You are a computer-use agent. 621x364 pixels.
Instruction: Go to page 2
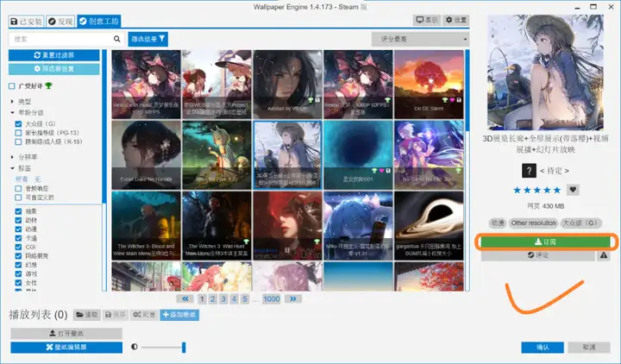[213, 299]
